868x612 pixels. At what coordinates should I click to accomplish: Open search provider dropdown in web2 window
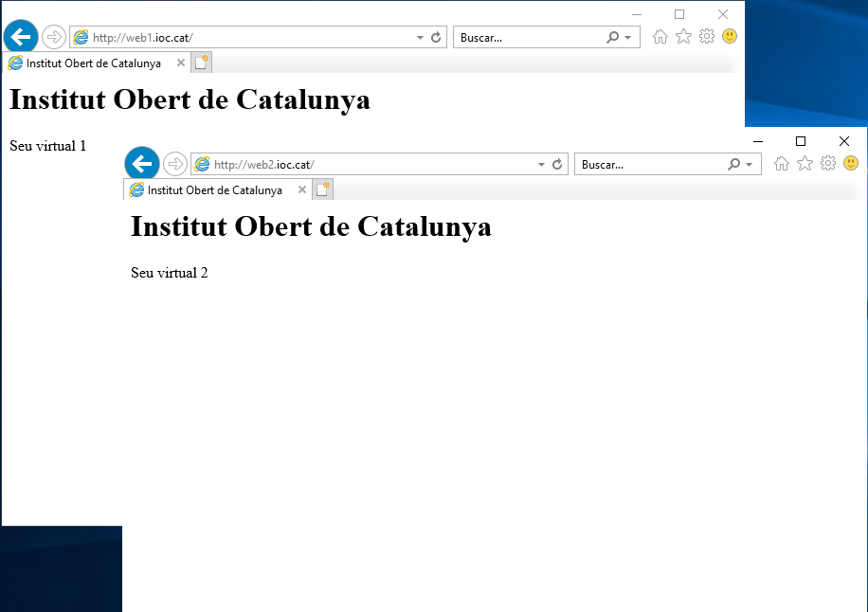pos(750,165)
